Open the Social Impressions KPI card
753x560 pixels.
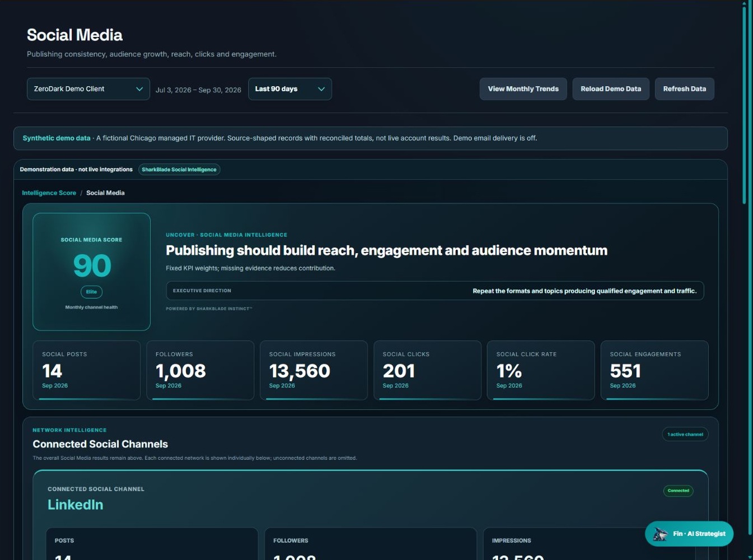pyautogui.click(x=314, y=370)
